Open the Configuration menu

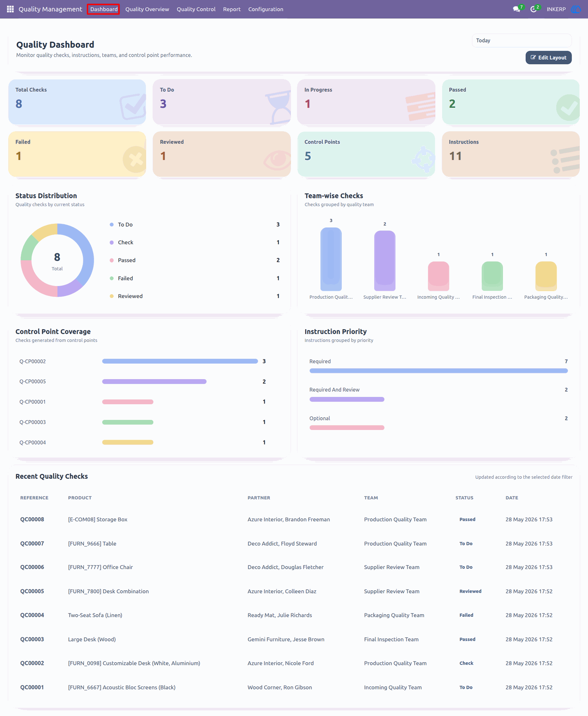point(266,9)
